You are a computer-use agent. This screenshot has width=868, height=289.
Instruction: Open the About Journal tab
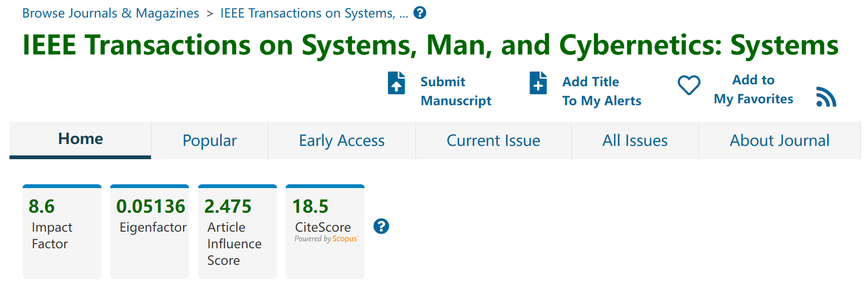click(779, 140)
